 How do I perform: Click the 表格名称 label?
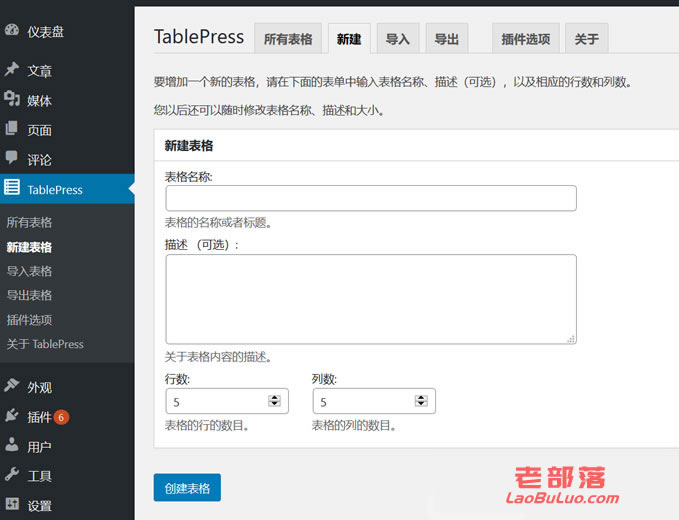[x=188, y=177]
